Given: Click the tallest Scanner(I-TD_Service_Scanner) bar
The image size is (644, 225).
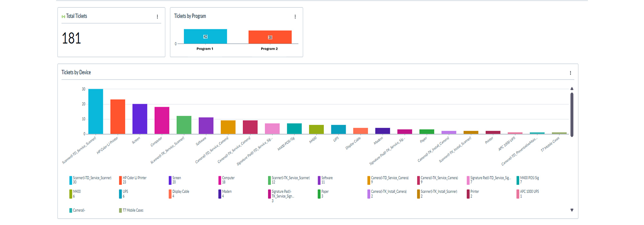Looking at the screenshot, I should pos(96,111).
